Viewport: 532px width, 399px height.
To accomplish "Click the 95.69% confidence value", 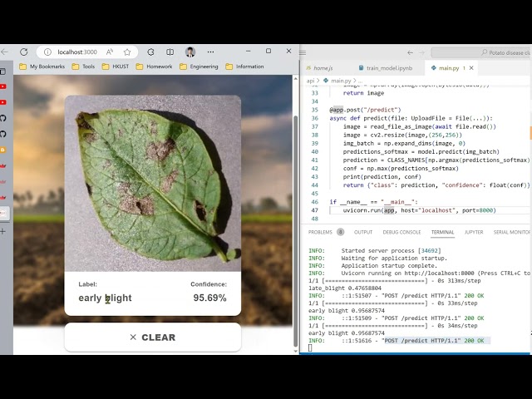I will [209, 298].
